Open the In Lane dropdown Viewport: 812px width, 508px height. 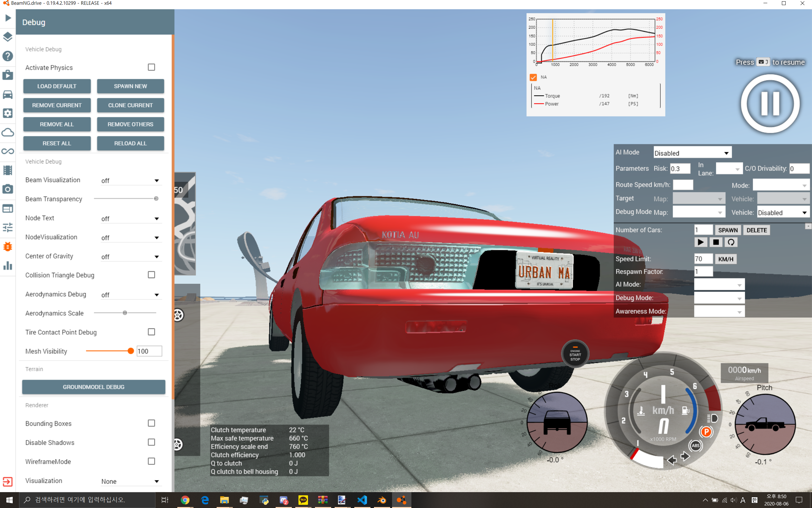[729, 169]
